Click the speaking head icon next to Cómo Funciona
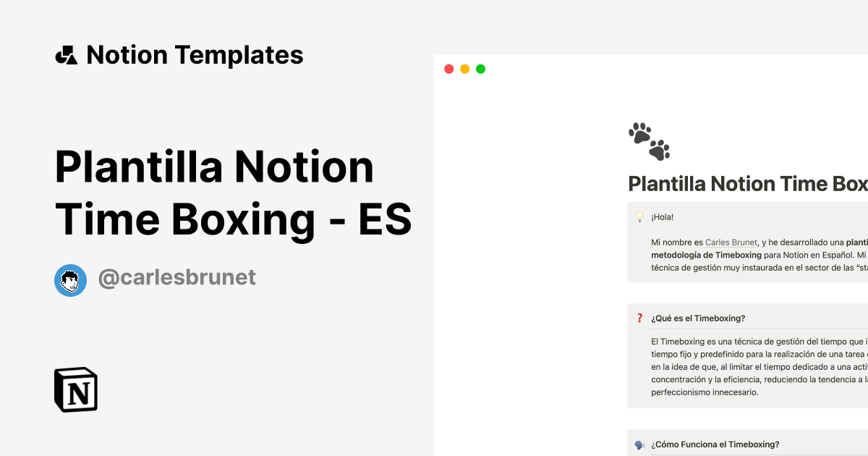Screen dimensions: 868x456 pyautogui.click(x=639, y=444)
